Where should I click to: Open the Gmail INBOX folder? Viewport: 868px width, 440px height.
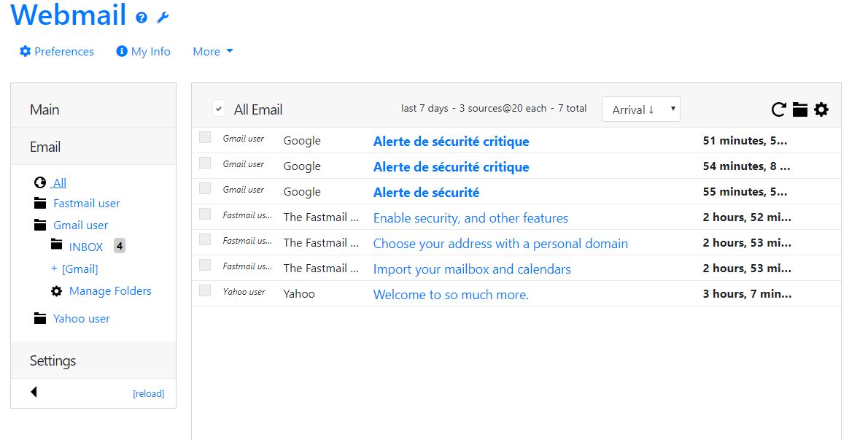click(x=86, y=247)
